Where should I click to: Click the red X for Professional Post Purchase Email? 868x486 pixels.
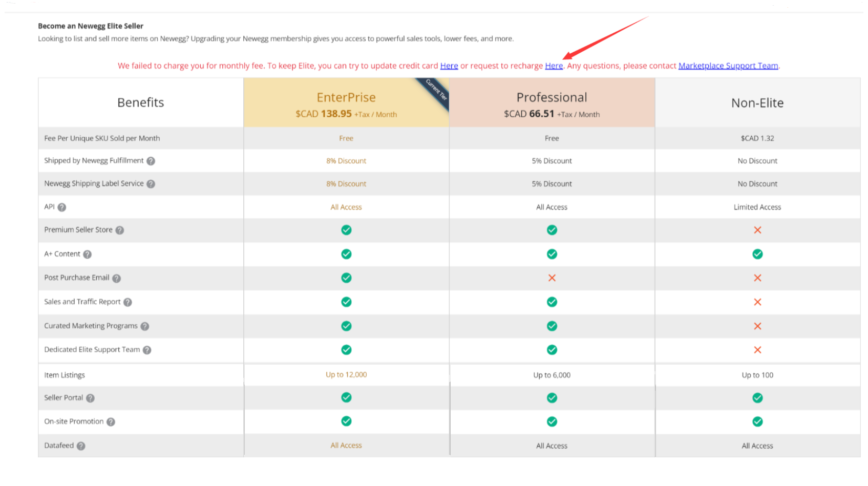[552, 278]
